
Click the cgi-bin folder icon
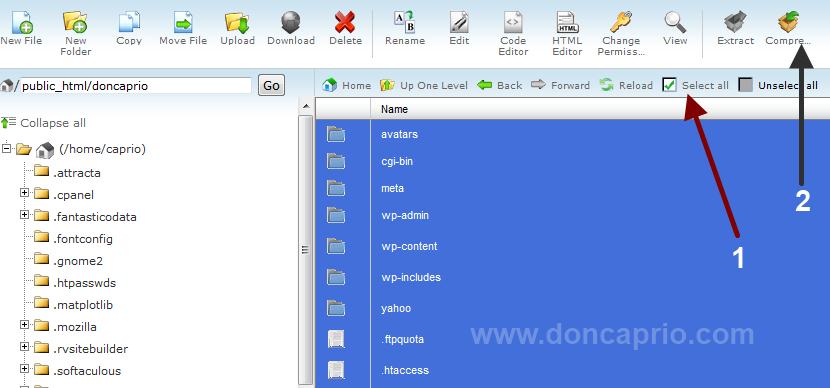[336, 161]
